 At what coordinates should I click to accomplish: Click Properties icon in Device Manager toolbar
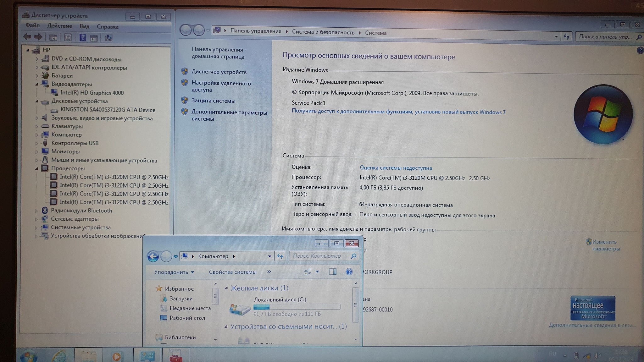68,38
